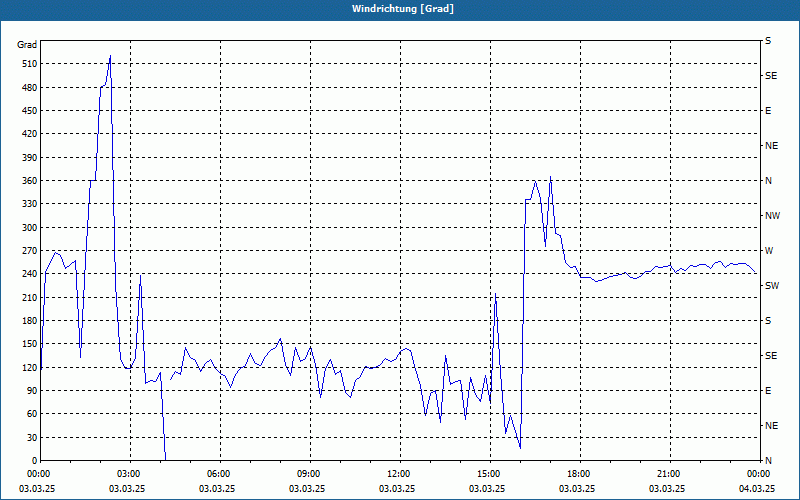Click the Grad unit label
Image resolution: width=800 pixels, height=500 pixels.
[x=27, y=45]
